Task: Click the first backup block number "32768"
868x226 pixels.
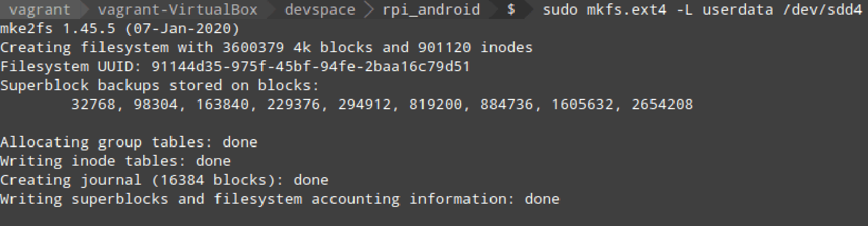Action: [93, 104]
